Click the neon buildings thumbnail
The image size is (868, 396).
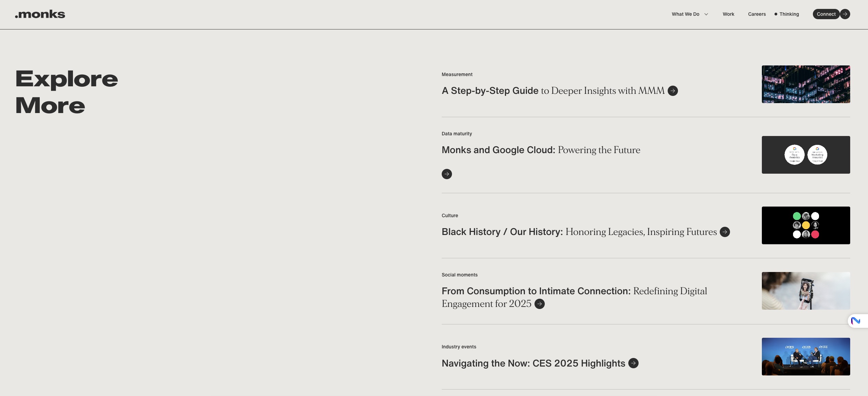(806, 84)
